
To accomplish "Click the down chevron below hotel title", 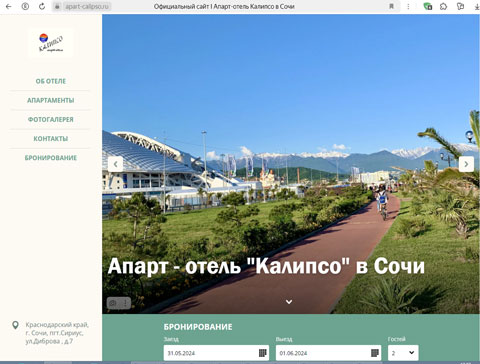I will [289, 302].
